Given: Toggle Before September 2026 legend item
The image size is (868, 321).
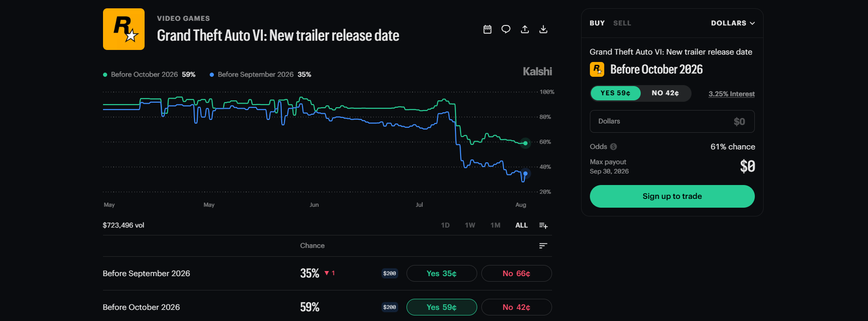Looking at the screenshot, I should click(261, 74).
